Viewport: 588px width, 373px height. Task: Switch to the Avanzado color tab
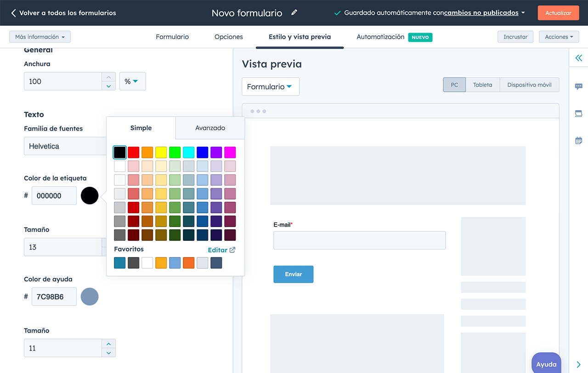(210, 128)
